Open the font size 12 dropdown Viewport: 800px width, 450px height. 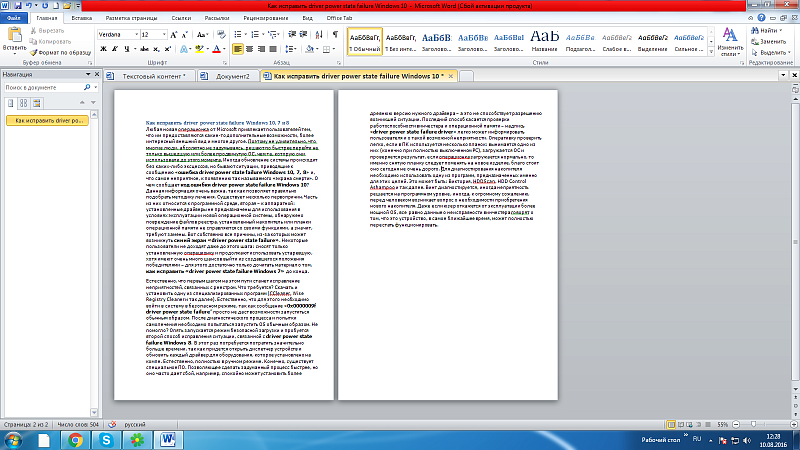coord(164,35)
